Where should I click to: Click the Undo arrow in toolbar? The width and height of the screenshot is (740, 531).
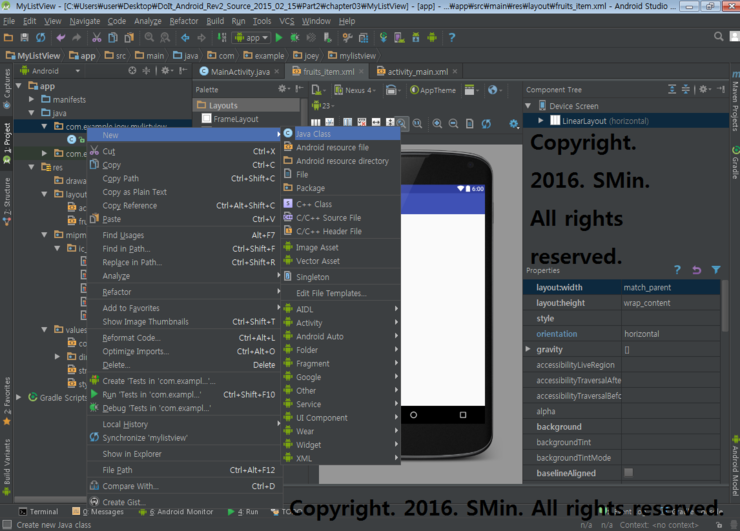(60, 37)
